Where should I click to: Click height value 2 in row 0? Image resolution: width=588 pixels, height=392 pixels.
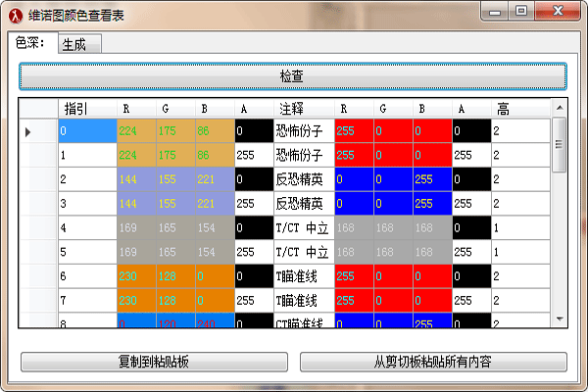click(520, 131)
